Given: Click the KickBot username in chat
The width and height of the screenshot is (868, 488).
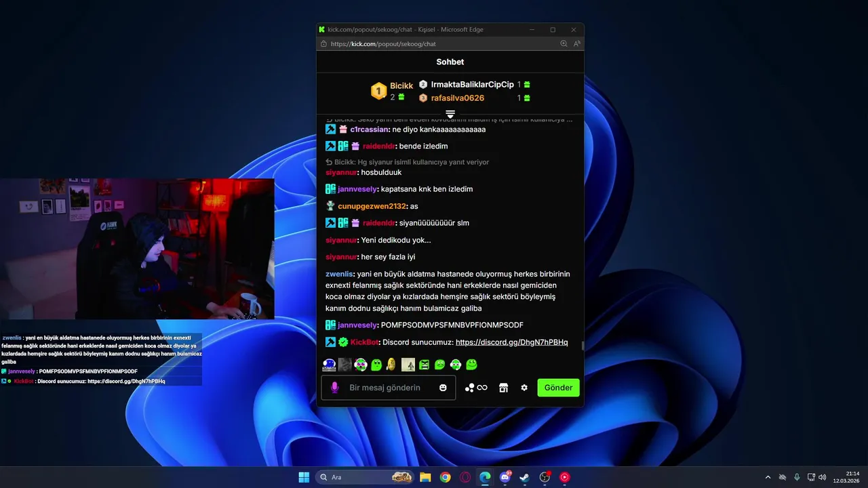Looking at the screenshot, I should 364,342.
